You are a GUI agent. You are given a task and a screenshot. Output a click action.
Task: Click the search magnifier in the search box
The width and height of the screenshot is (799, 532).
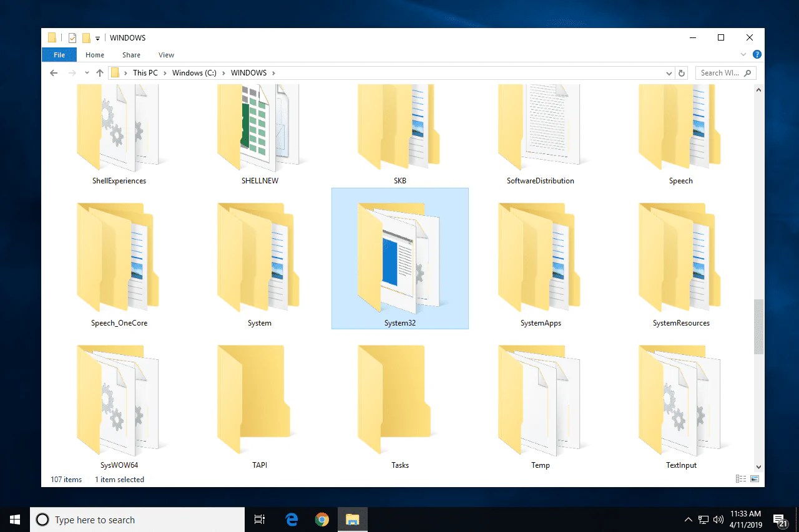coord(747,72)
